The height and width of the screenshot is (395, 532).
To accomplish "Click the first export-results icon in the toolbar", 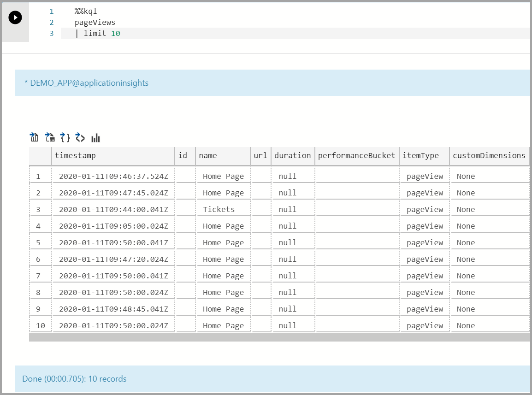I will (x=34, y=137).
